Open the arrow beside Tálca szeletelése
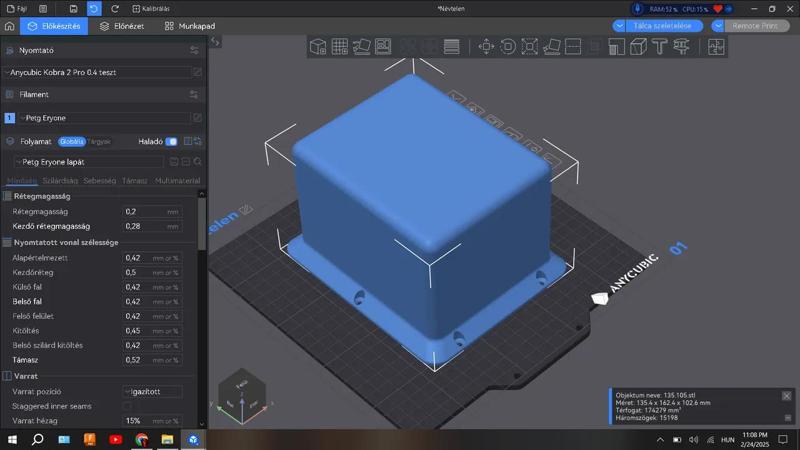This screenshot has width=800, height=450. tap(619, 26)
